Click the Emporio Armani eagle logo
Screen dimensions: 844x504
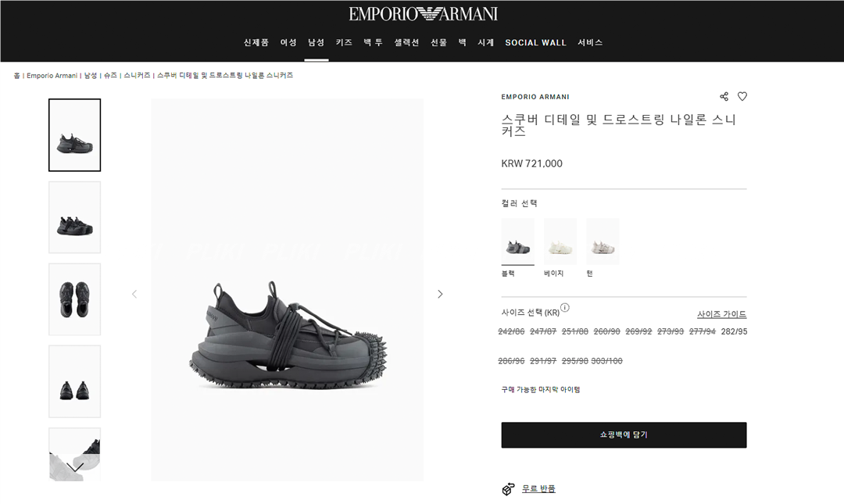[x=423, y=13]
